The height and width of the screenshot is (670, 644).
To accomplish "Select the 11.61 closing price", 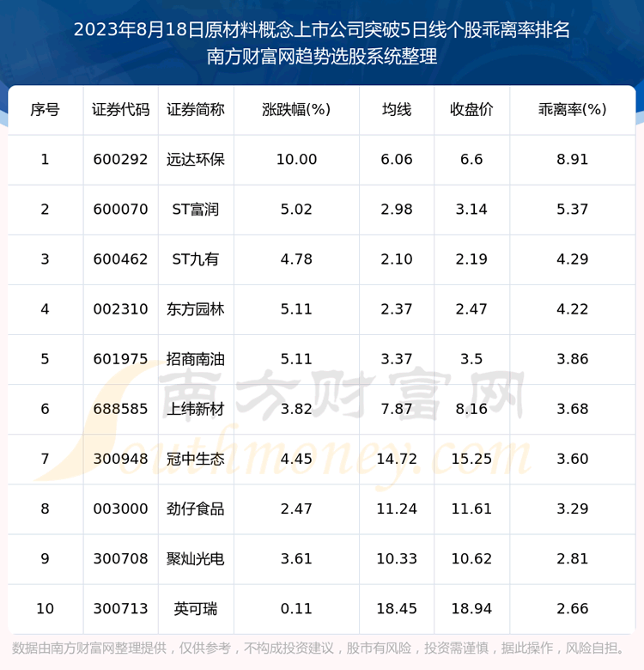I will (471, 509).
